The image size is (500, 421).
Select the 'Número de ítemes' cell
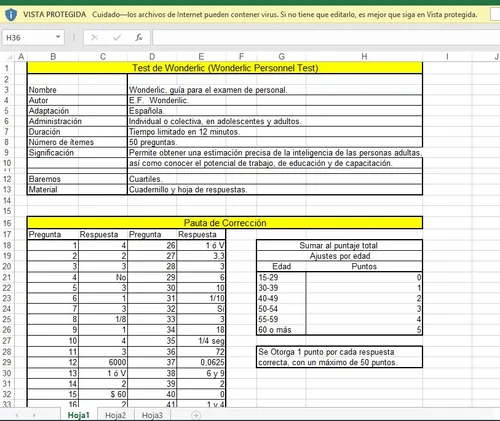[53, 142]
